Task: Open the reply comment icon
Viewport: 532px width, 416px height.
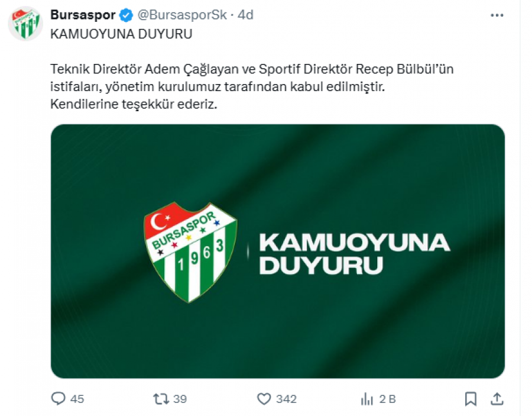Action: tap(58, 398)
